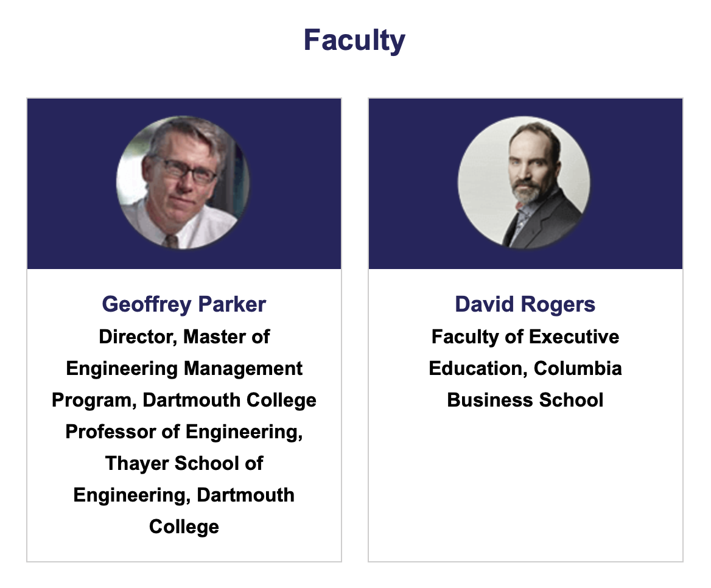Click the 'Faculty of Executive' text line
The width and height of the screenshot is (711, 588).
click(525, 337)
